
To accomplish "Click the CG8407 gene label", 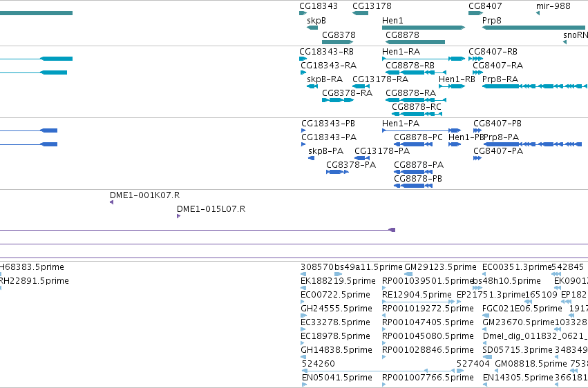I will point(485,6).
